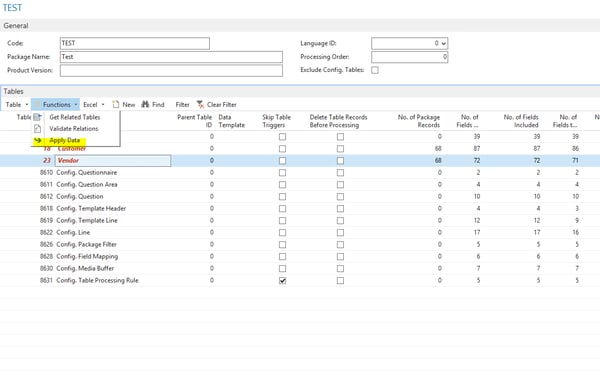The height and width of the screenshot is (381, 600).
Task: Click the Get Related Tables icon
Action: tap(38, 117)
